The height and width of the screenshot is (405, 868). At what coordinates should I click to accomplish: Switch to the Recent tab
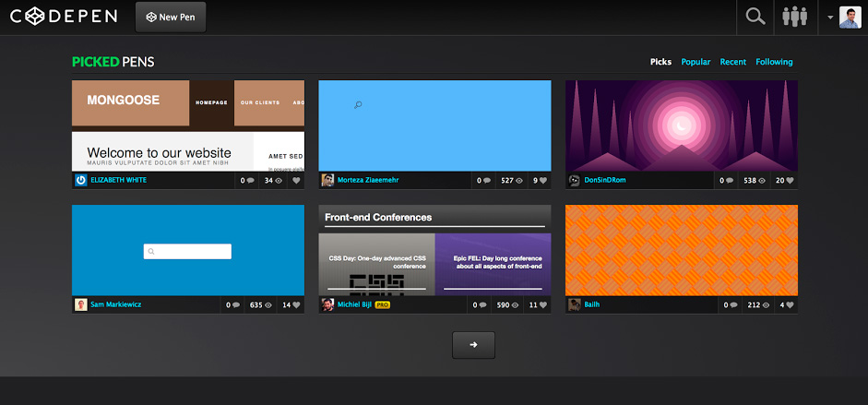point(733,62)
